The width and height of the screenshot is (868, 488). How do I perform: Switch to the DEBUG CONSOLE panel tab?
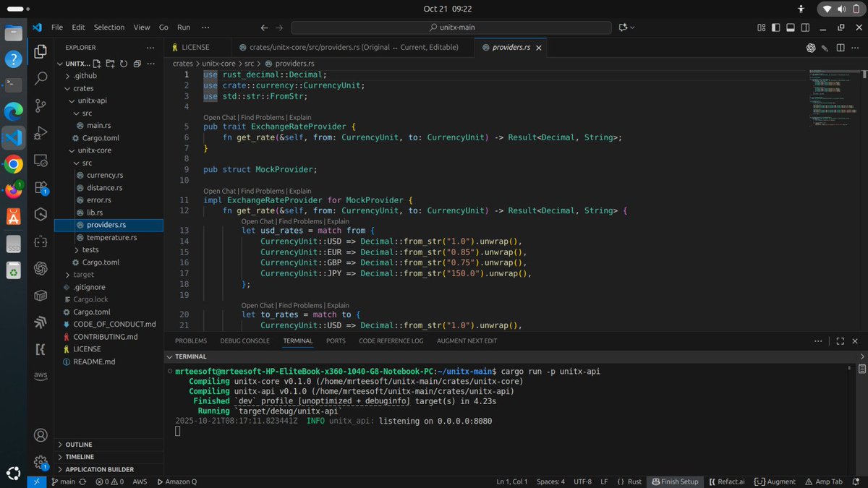(245, 341)
